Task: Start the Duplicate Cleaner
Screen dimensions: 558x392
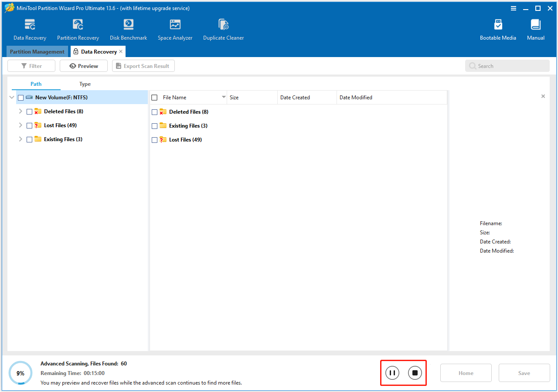Action: click(223, 28)
